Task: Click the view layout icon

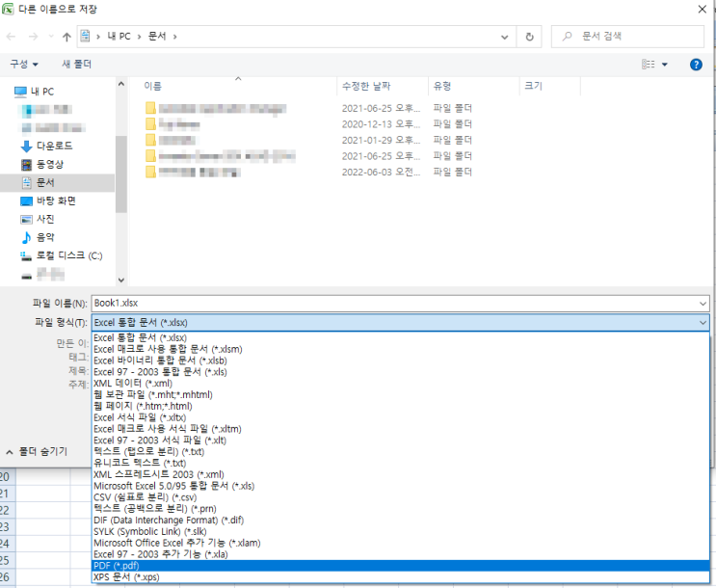Action: tap(648, 65)
